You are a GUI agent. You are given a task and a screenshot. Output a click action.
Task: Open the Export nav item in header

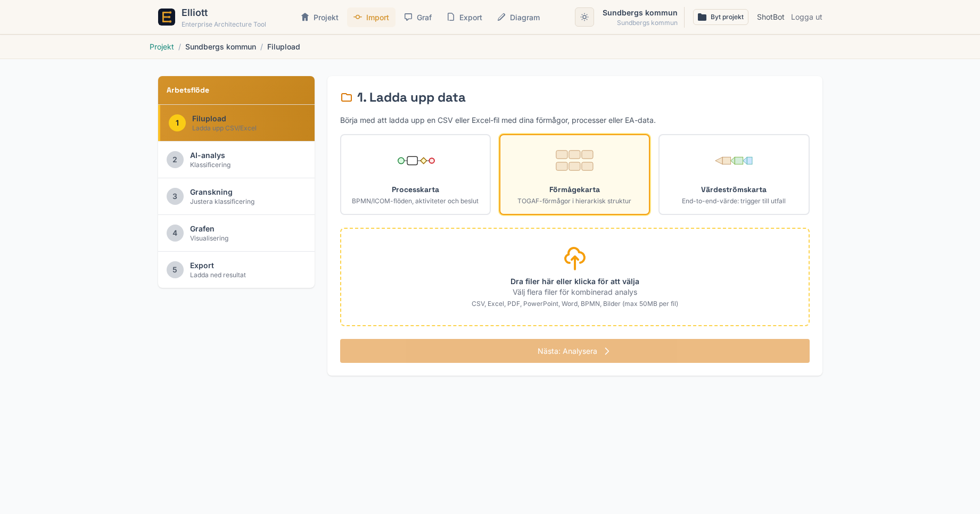[464, 18]
